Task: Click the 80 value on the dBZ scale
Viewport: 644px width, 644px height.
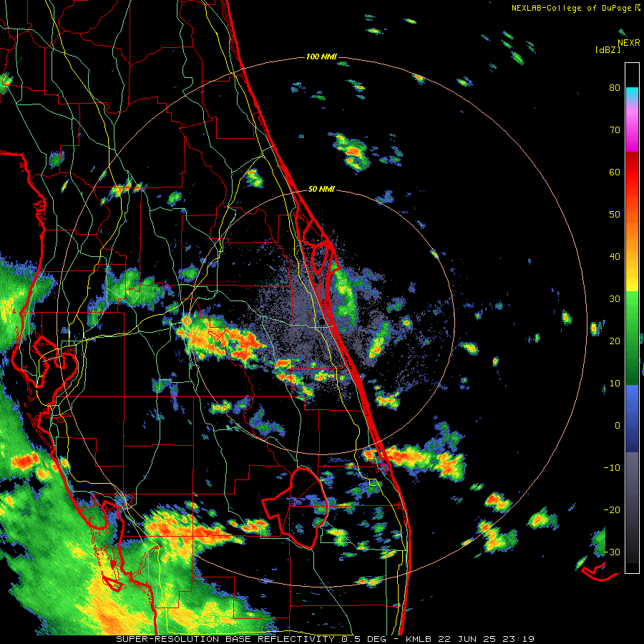Action: coord(615,88)
